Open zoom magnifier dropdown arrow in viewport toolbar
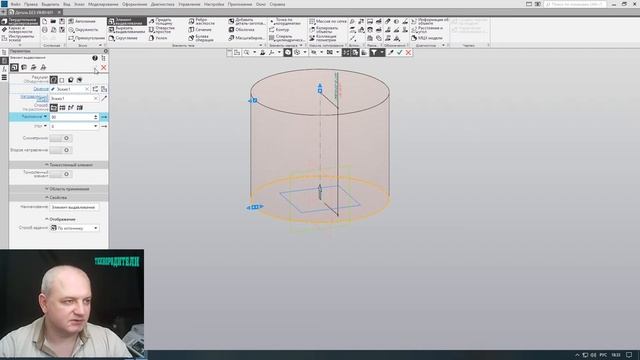The width and height of the screenshot is (640, 360). point(254,52)
